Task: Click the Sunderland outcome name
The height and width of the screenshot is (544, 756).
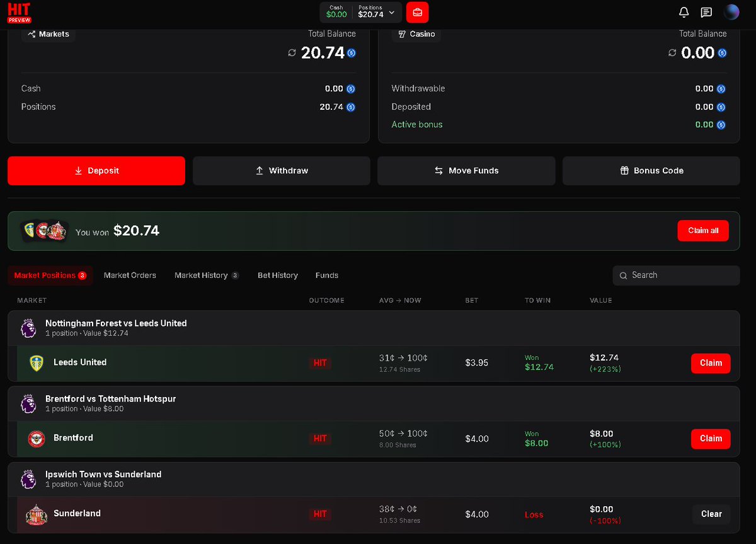Action: click(77, 514)
